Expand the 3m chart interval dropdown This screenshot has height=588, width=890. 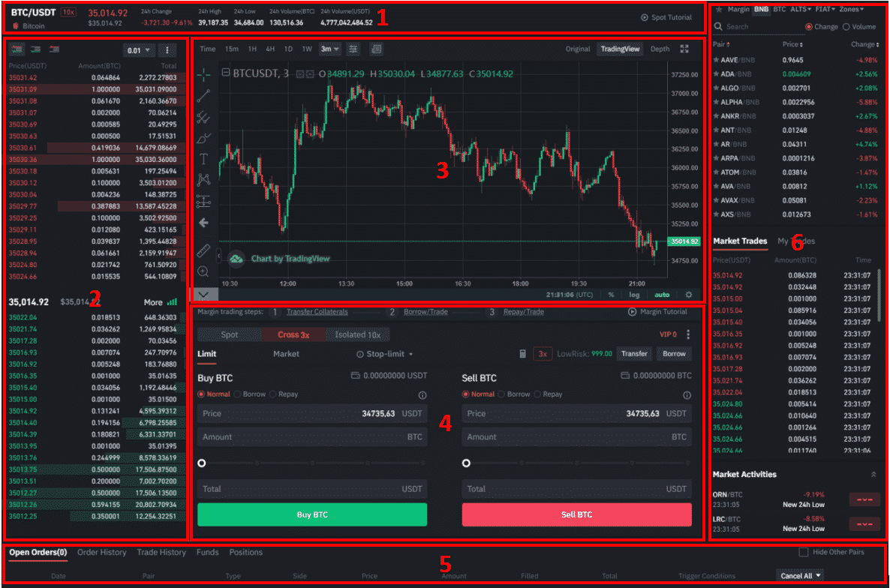click(329, 49)
